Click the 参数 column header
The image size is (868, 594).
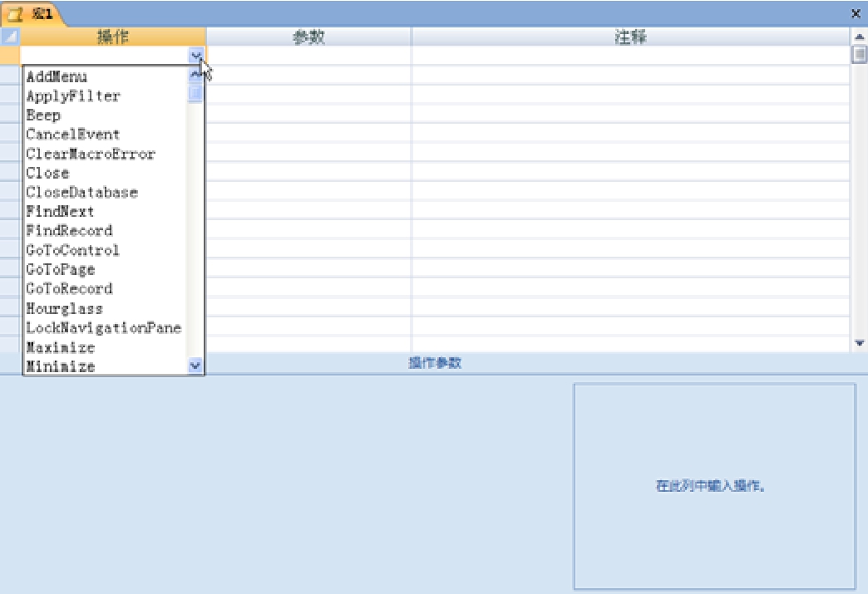point(308,37)
